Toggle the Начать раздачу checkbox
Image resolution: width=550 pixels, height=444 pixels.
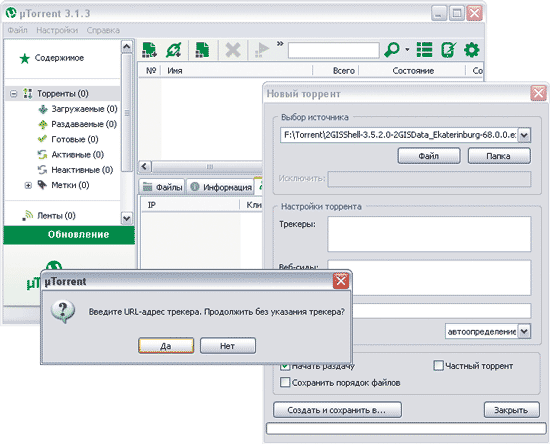(x=285, y=367)
